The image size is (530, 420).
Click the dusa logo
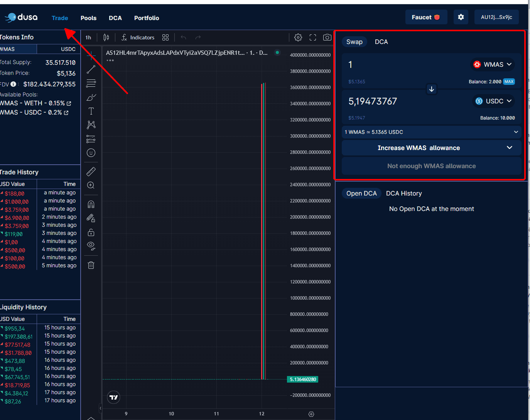21,17
